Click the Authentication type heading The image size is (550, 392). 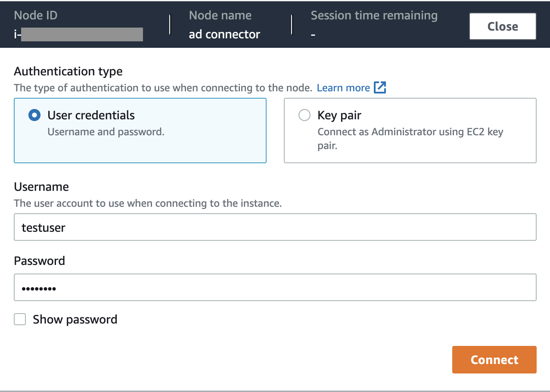point(68,71)
